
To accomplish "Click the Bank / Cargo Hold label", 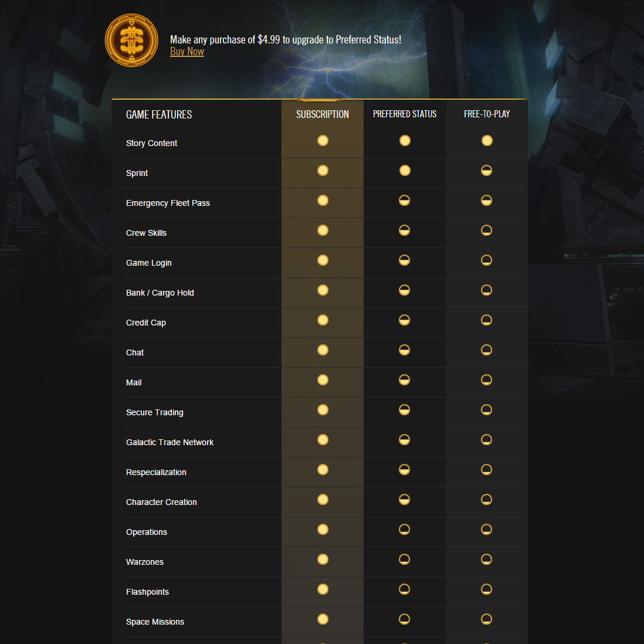I will point(160,293).
